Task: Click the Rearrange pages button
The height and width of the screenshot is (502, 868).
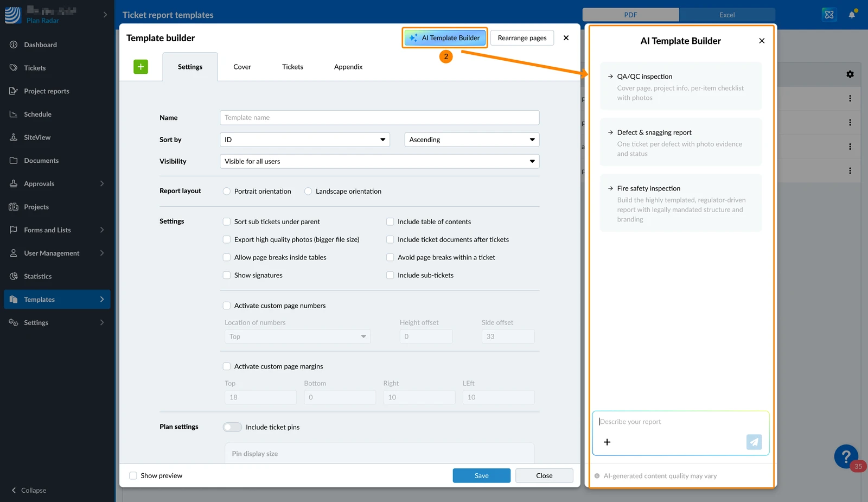Action: click(522, 38)
